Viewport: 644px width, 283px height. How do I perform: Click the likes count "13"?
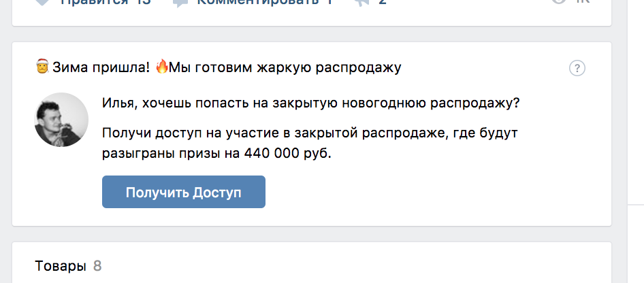(141, 2)
